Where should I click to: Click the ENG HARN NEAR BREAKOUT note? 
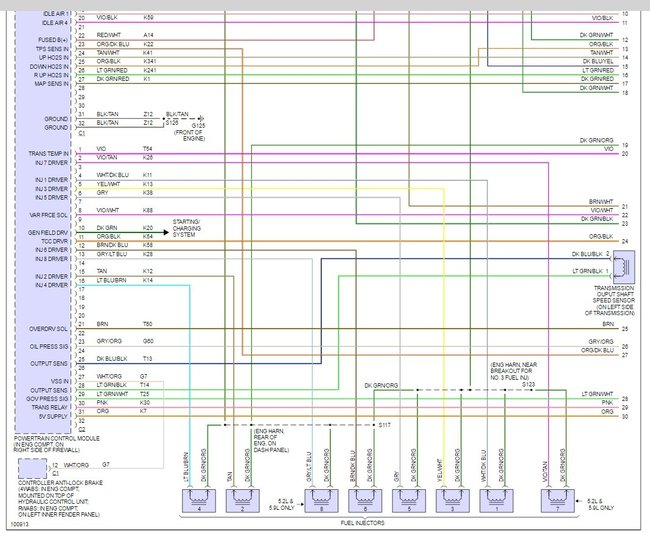pos(514,371)
